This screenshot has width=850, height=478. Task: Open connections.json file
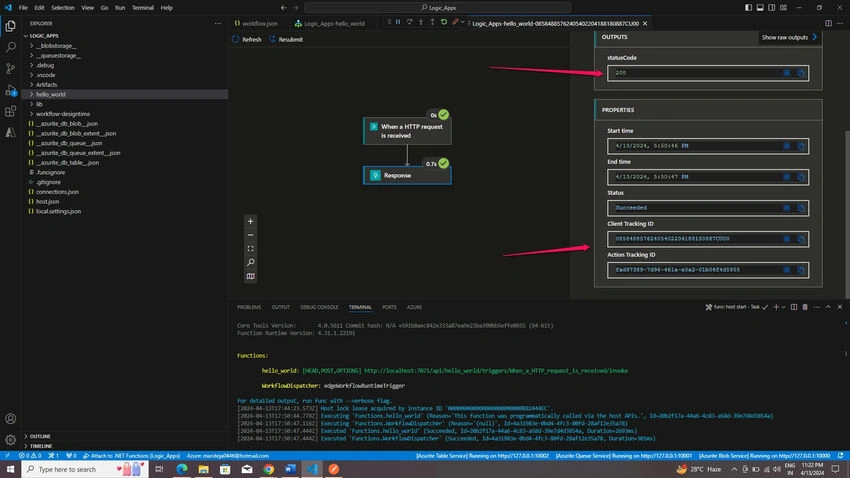[57, 192]
